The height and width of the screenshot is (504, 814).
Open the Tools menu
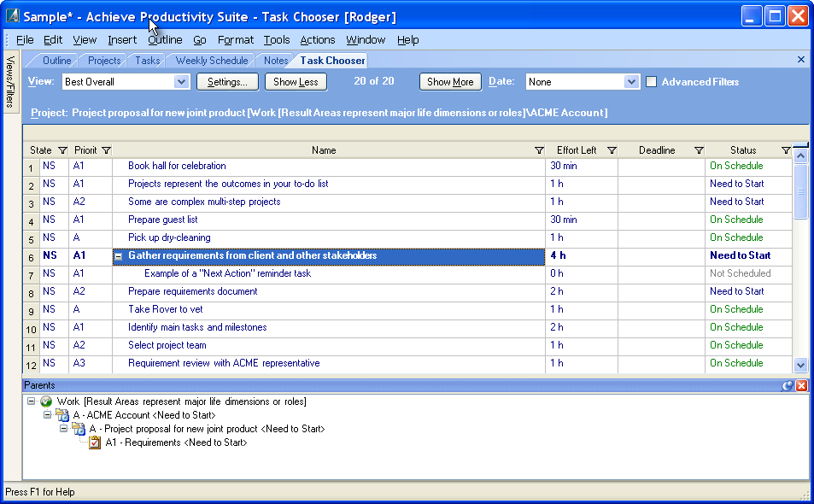point(277,40)
